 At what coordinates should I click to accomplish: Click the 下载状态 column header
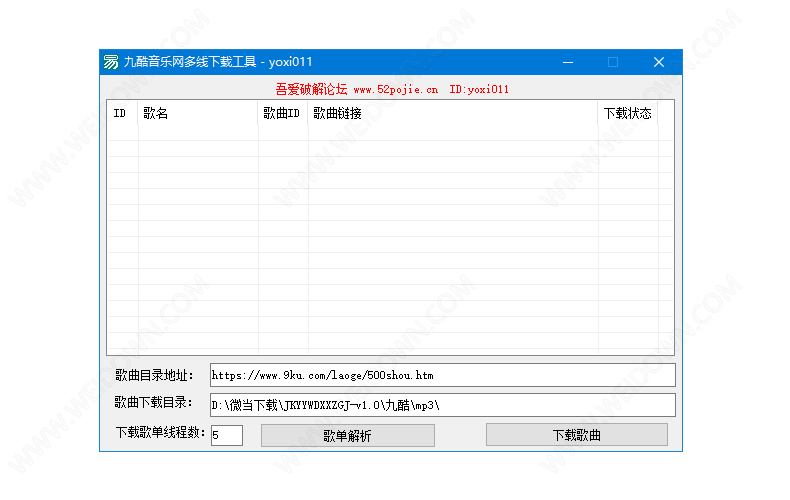click(628, 113)
